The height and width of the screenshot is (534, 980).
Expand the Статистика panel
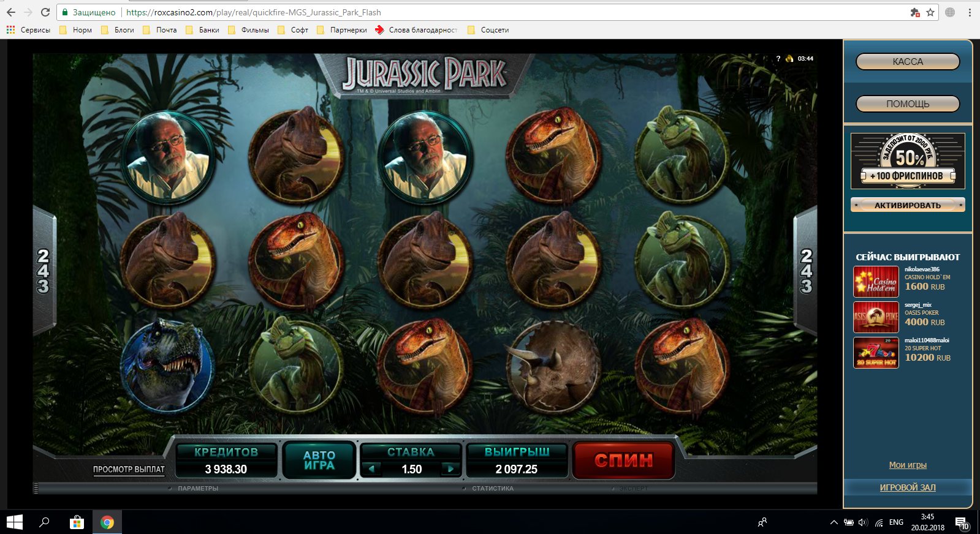[492, 489]
